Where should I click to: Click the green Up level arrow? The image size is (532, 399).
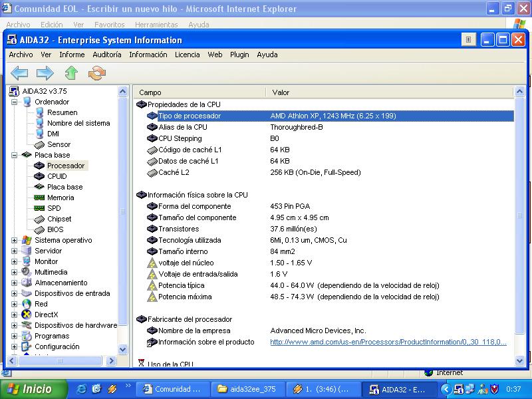click(71, 73)
